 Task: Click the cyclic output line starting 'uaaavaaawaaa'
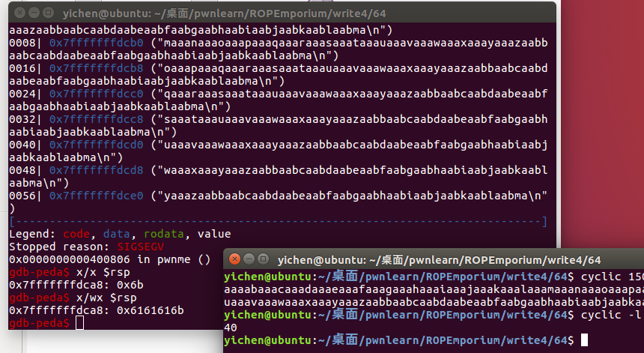tap(434, 303)
